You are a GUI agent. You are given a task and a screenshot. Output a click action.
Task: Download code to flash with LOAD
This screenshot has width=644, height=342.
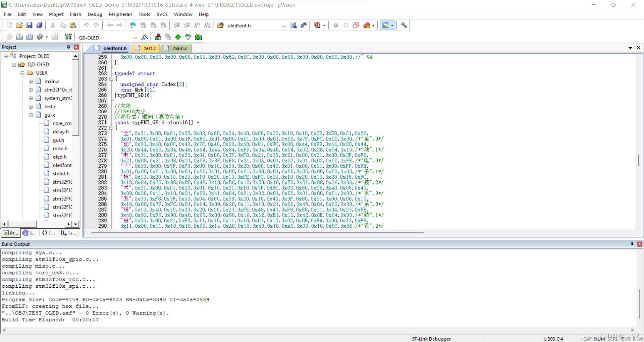[68, 37]
